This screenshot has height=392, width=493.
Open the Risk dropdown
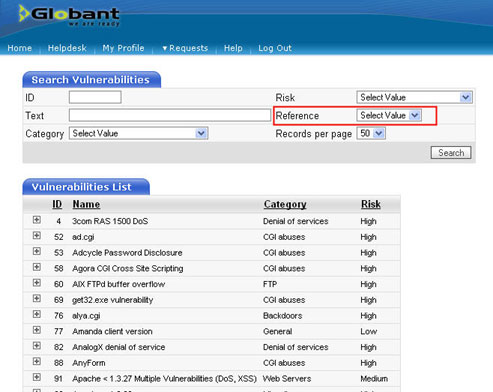click(x=414, y=97)
